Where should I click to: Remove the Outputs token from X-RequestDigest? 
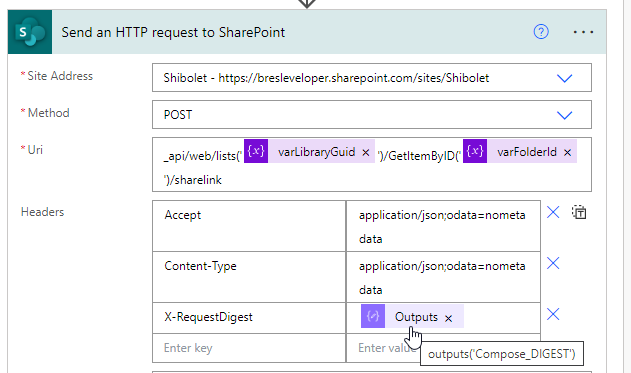click(x=448, y=318)
